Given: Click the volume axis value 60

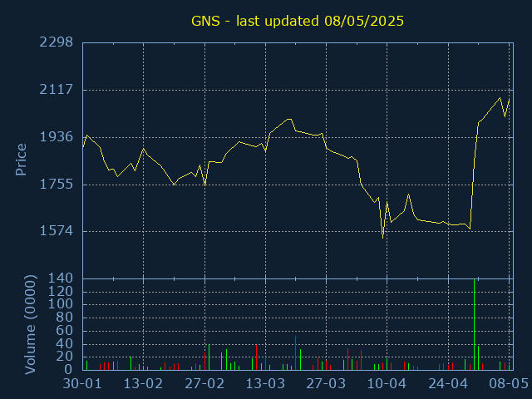Looking at the screenshot, I should click(65, 331).
